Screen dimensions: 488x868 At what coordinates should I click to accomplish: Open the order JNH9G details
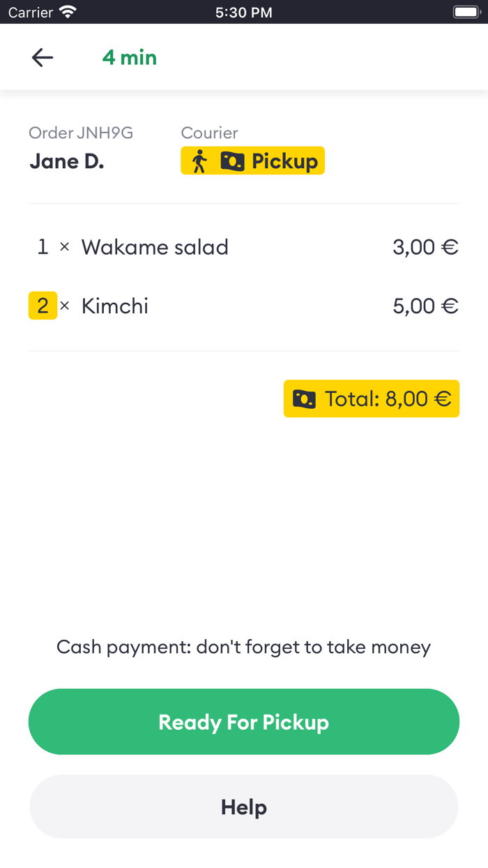81,133
